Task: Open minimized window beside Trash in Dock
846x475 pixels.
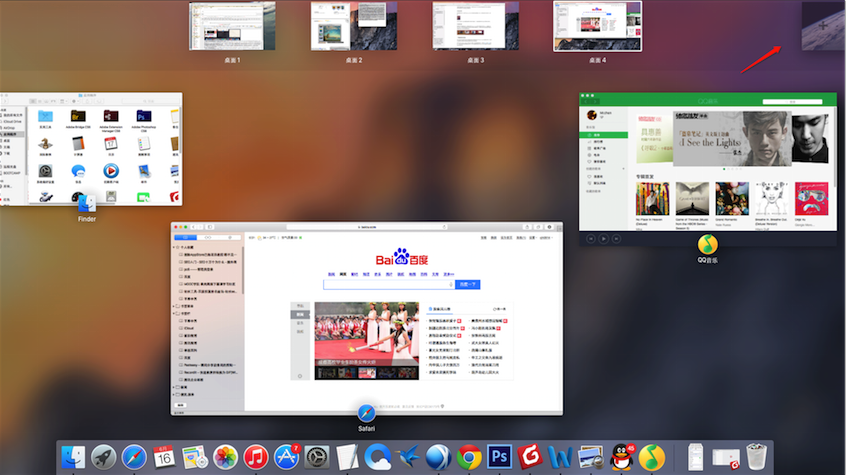Action: [726, 458]
